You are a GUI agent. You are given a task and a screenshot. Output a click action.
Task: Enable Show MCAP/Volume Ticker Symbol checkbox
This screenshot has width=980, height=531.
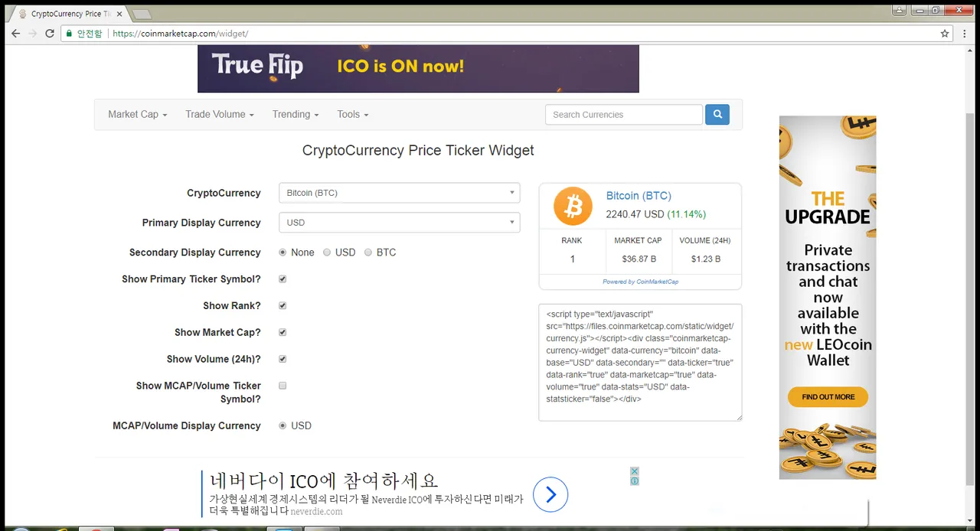283,386
